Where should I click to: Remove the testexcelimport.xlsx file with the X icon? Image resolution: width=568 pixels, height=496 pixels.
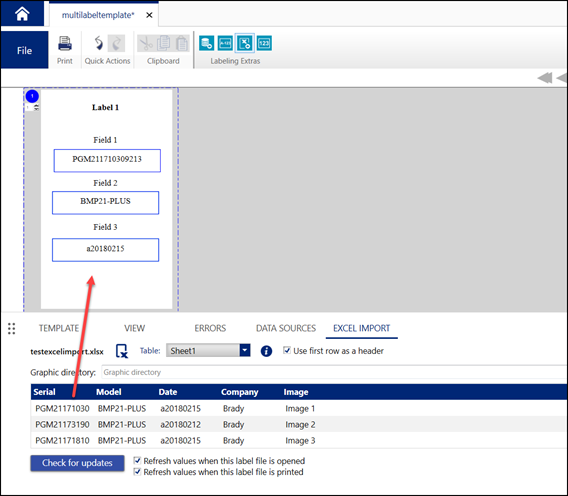(122, 351)
